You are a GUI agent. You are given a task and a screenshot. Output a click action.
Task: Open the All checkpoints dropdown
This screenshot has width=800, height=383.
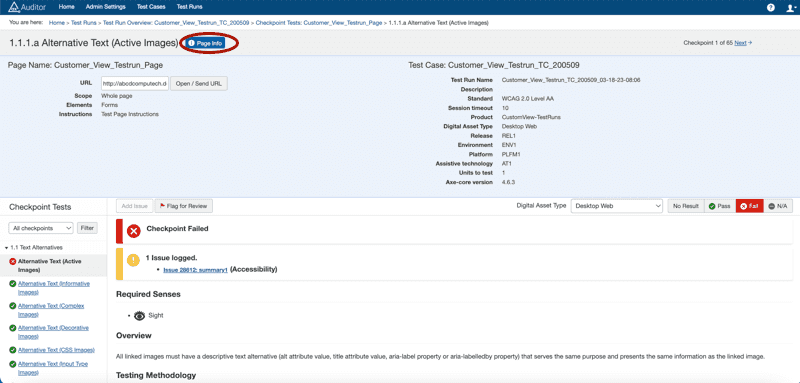(x=41, y=228)
